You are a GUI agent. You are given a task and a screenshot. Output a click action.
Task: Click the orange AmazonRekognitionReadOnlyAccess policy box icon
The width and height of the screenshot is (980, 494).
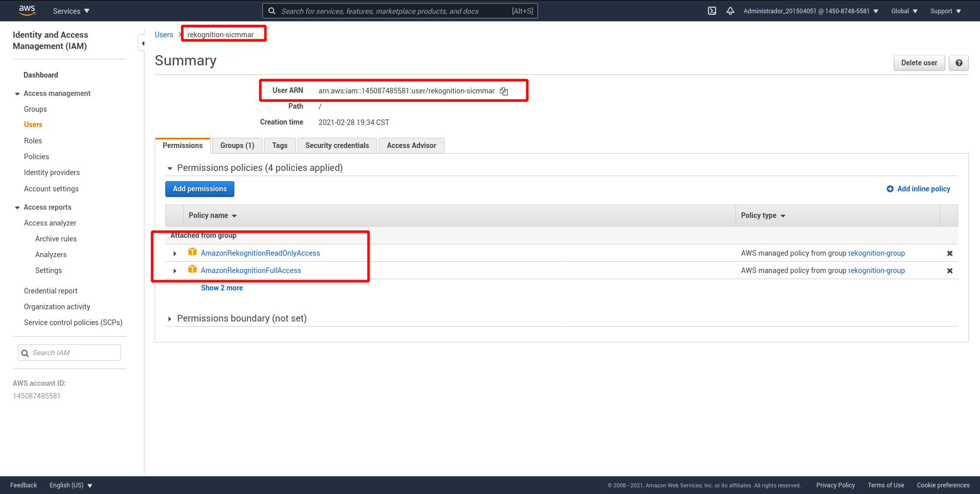coord(192,252)
